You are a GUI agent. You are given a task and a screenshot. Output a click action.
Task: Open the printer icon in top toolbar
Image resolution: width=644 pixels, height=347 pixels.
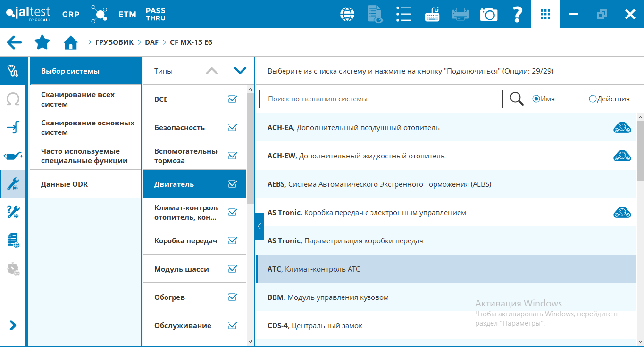coord(460,14)
